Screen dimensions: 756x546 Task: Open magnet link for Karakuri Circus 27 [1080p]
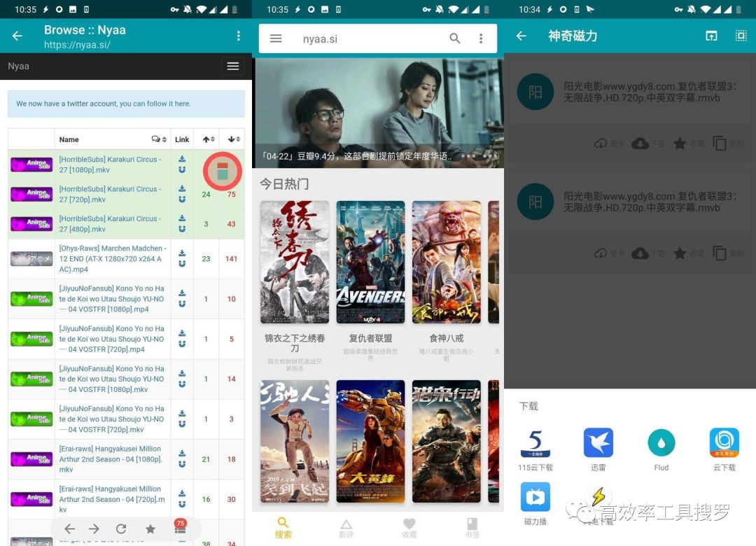coord(182,170)
